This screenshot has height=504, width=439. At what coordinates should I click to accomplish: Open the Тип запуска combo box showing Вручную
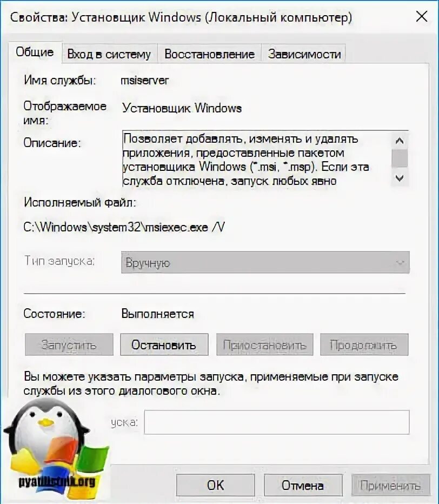point(265,263)
